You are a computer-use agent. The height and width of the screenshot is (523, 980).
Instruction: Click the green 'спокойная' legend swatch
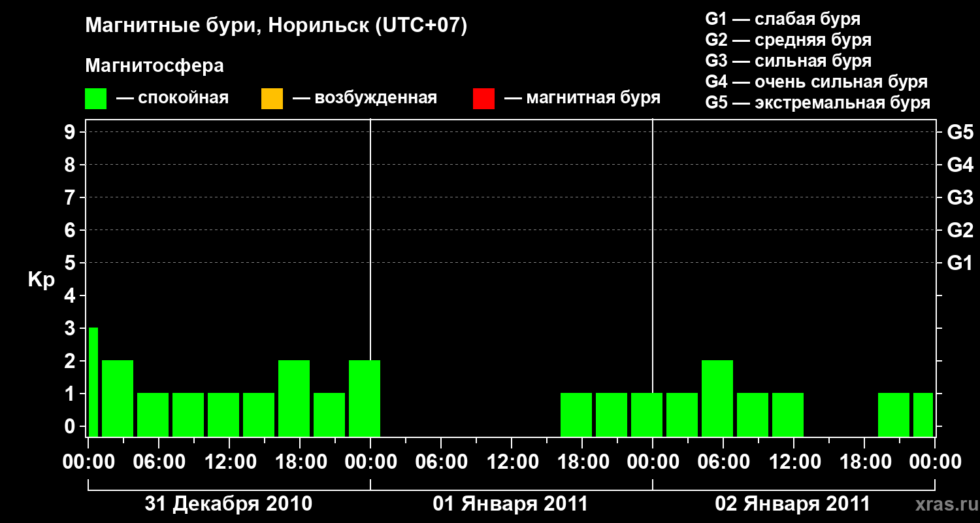[x=96, y=99]
